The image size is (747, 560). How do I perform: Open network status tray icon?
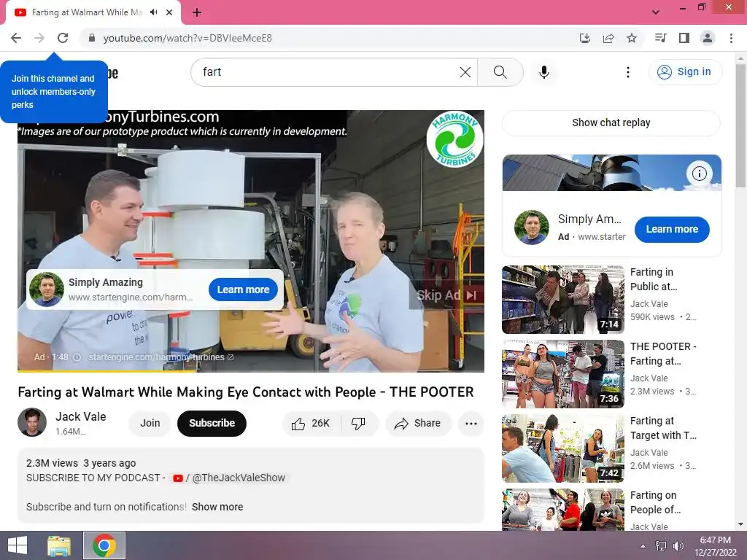tap(661, 546)
